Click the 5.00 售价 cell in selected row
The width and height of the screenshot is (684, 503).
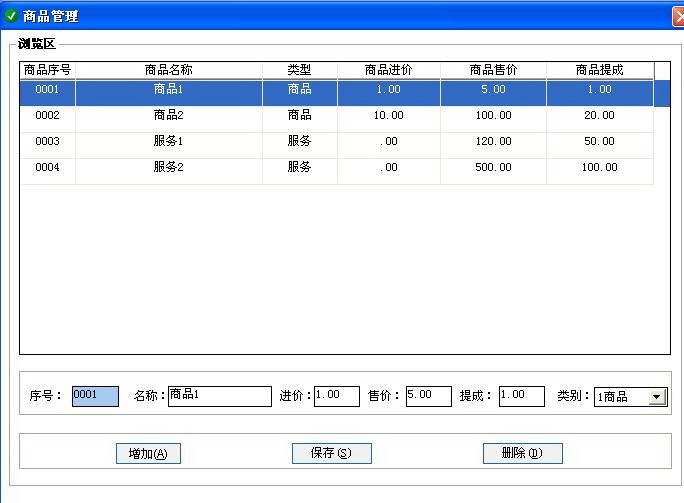pyautogui.click(x=493, y=93)
